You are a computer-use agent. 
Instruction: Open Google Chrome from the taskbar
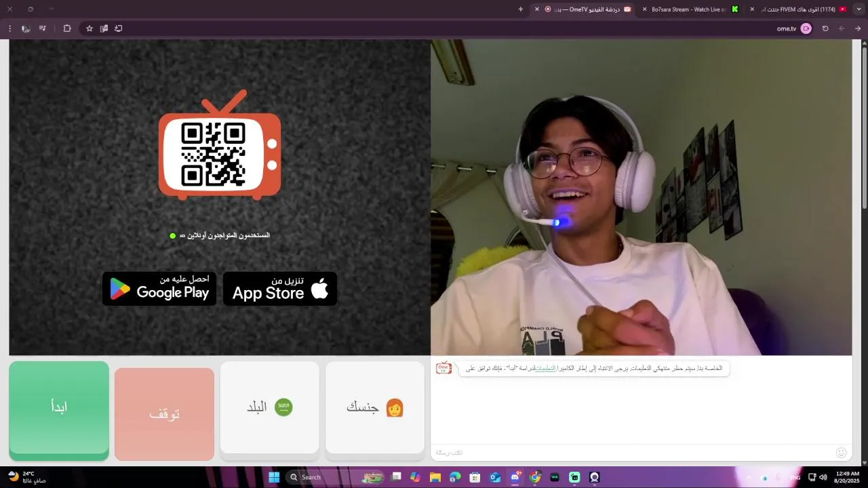(x=535, y=477)
